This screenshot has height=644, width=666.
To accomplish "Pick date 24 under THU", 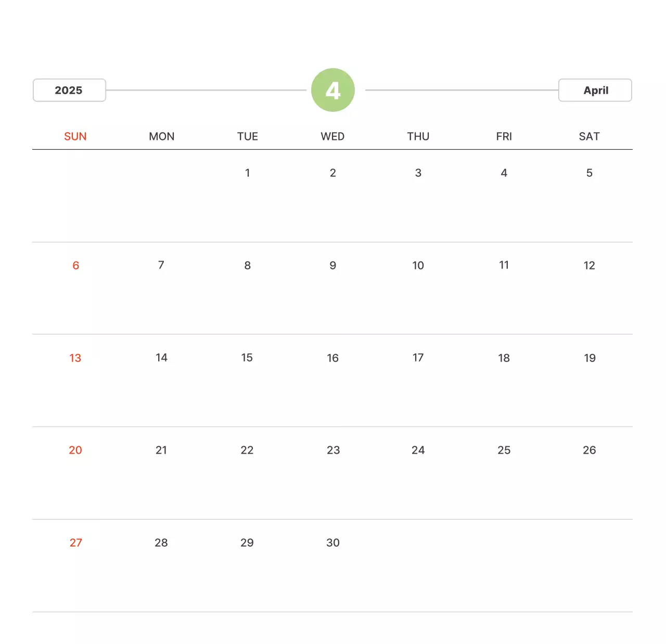I will tap(418, 450).
